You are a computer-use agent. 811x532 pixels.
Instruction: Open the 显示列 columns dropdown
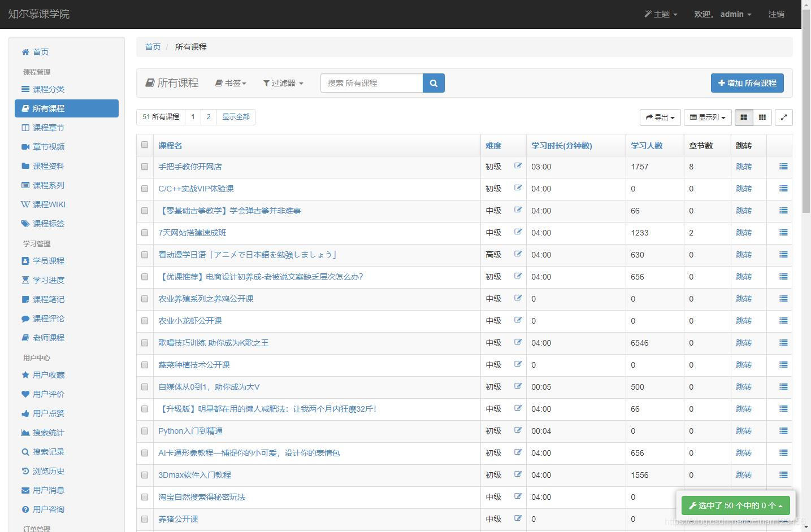click(708, 117)
